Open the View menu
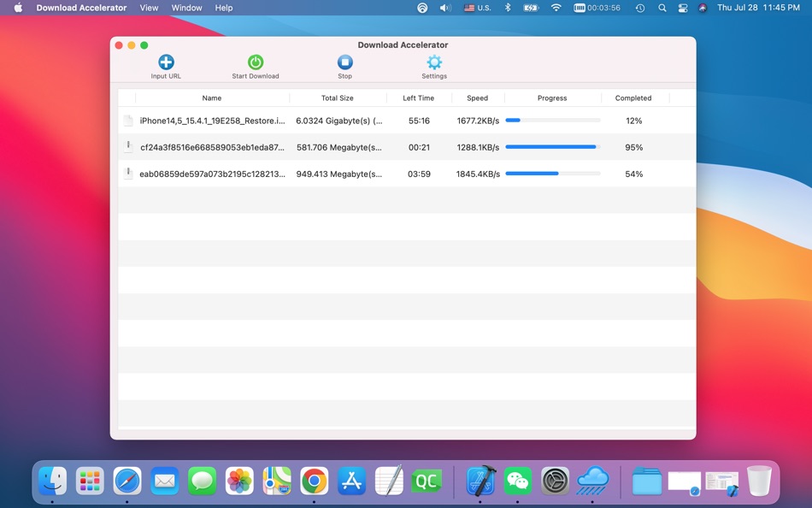 point(149,8)
